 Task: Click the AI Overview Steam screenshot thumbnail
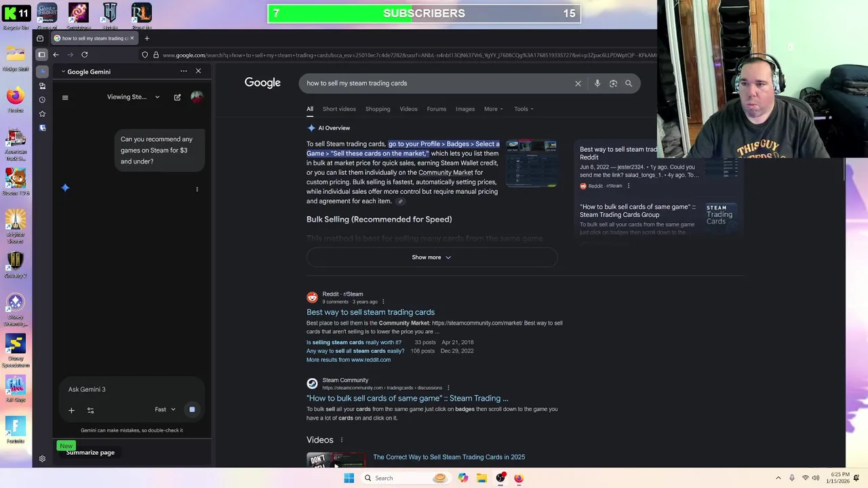click(x=531, y=163)
